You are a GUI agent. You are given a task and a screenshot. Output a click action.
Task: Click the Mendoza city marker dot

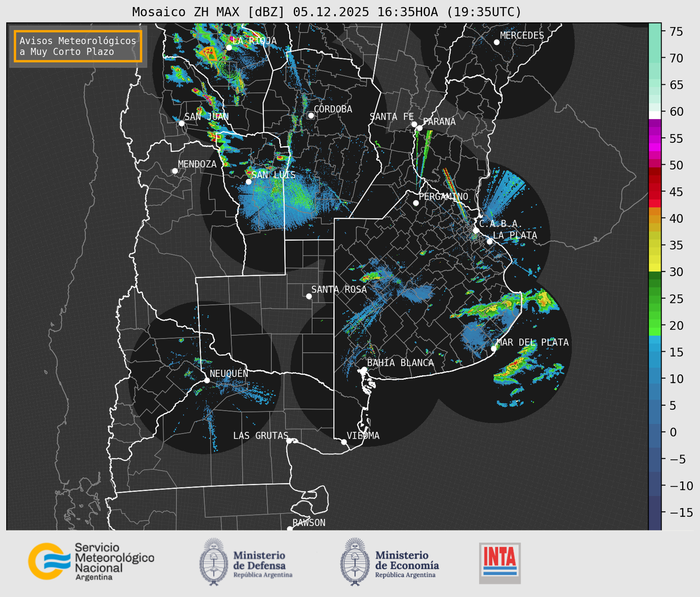pyautogui.click(x=175, y=171)
